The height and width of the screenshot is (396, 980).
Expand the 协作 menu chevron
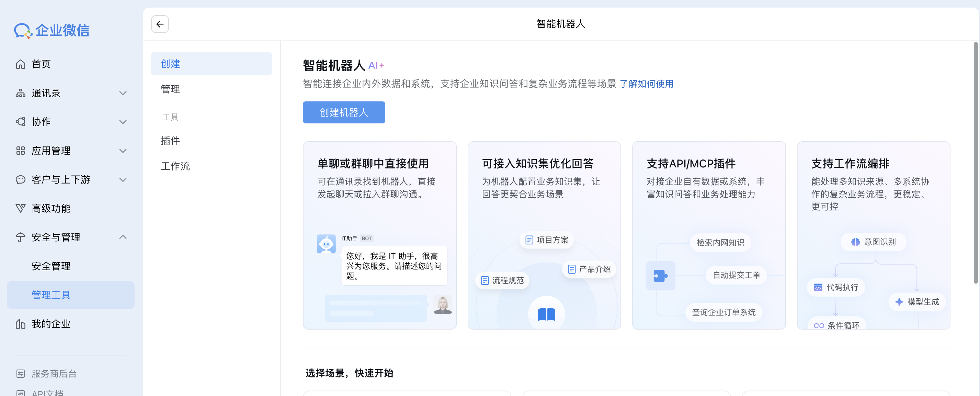coord(123,122)
